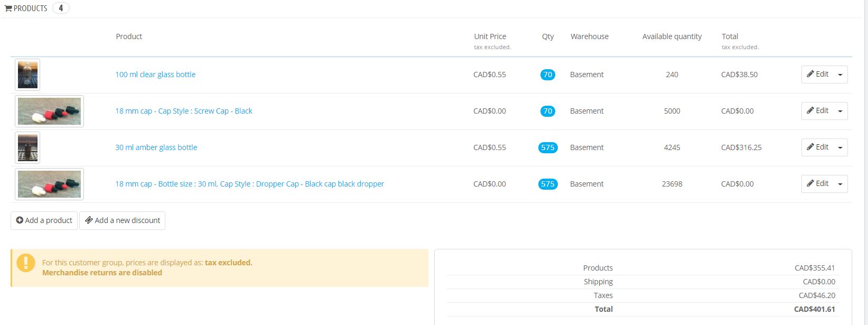Viewport: 868px width, 325px height.
Task: Open the Dropper Cap black dropper product link
Action: coord(249,184)
